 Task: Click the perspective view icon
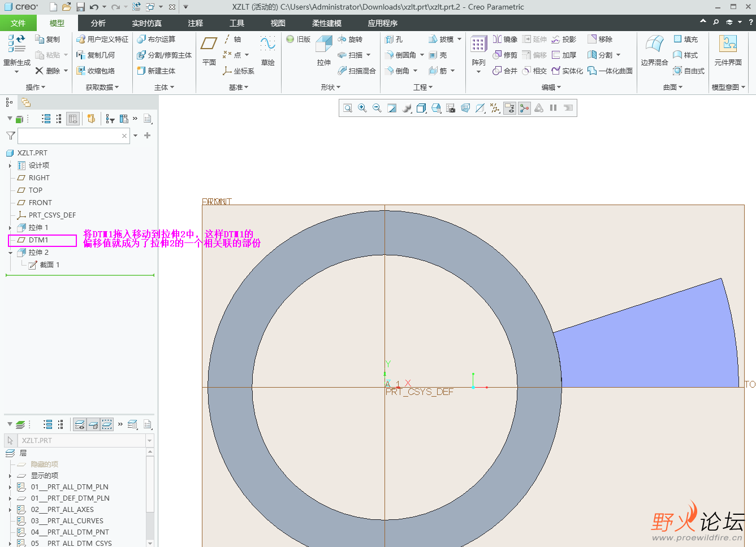(x=465, y=108)
